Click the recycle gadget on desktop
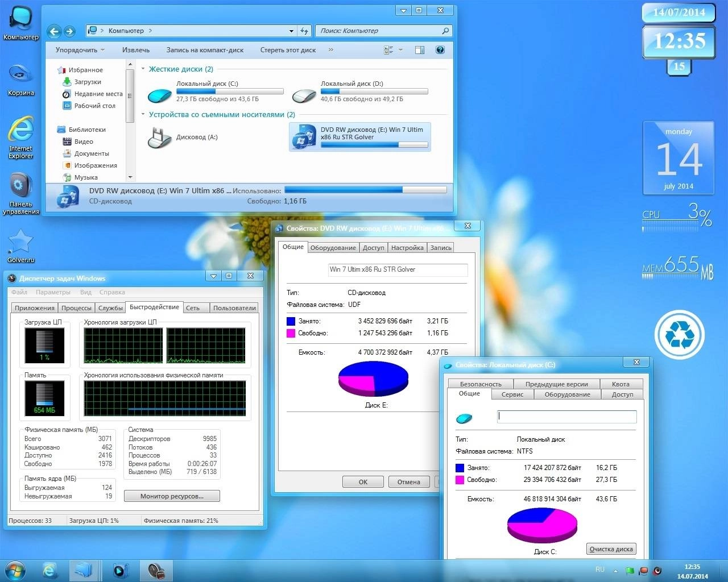The width and height of the screenshot is (728, 582). (x=680, y=334)
